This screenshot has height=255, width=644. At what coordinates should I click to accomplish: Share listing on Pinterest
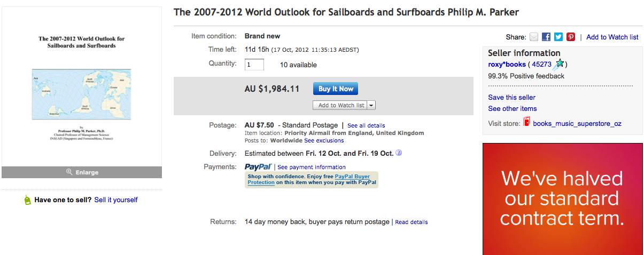pyautogui.click(x=571, y=37)
